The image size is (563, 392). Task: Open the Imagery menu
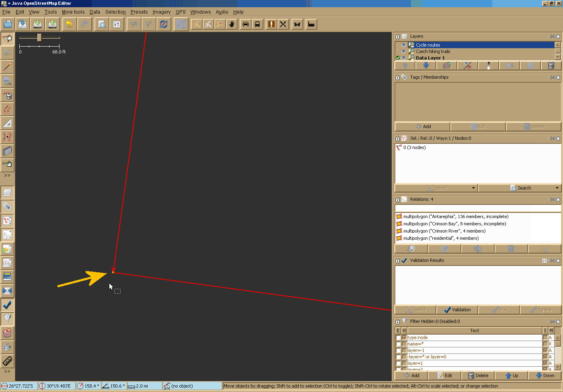[x=161, y=12]
